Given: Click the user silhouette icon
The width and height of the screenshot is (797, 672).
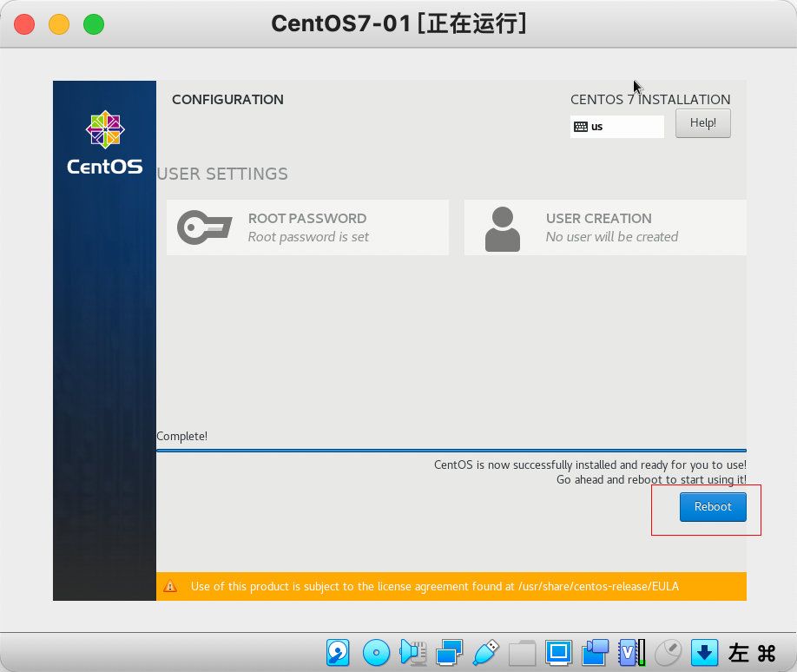Looking at the screenshot, I should point(502,228).
